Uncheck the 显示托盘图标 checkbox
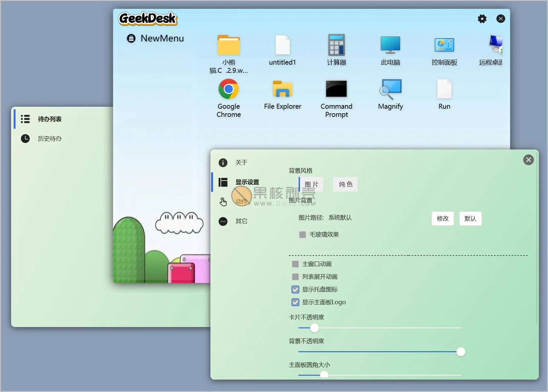548x392 pixels. pyautogui.click(x=295, y=290)
